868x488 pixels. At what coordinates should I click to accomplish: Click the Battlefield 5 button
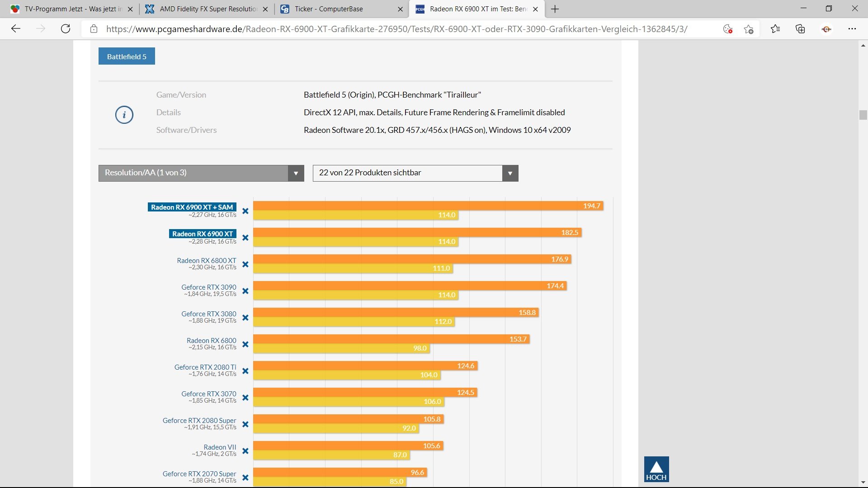(127, 56)
